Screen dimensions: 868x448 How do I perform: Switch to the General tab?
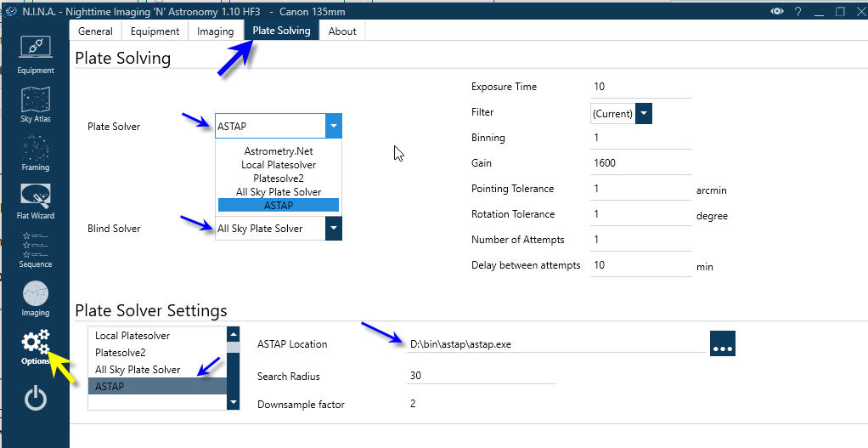pyautogui.click(x=95, y=31)
